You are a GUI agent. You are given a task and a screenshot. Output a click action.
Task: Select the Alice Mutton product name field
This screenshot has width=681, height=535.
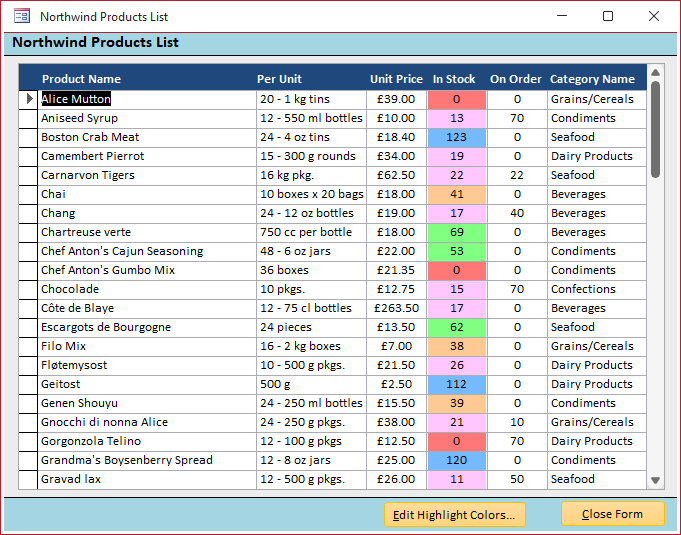point(147,99)
